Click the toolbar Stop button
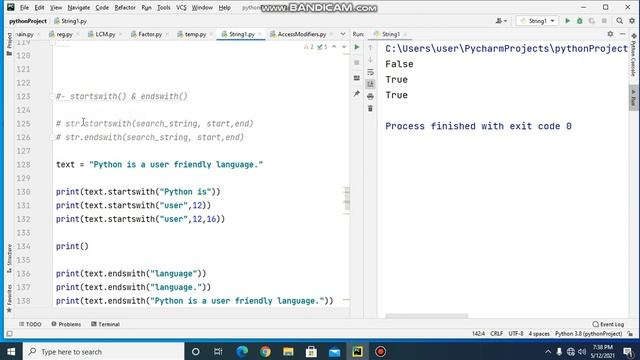This screenshot has height=360, width=640. coord(604,21)
